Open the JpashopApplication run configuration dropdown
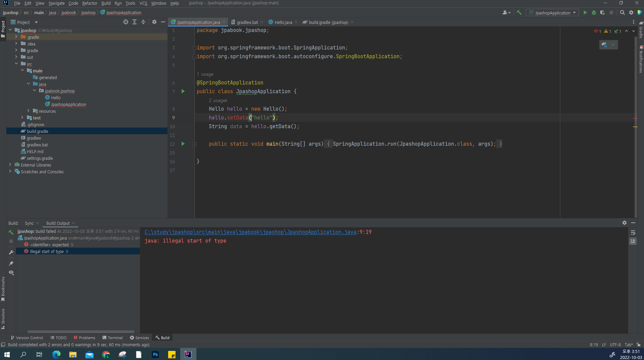Image resolution: width=644 pixels, height=360 pixels. coord(553,13)
